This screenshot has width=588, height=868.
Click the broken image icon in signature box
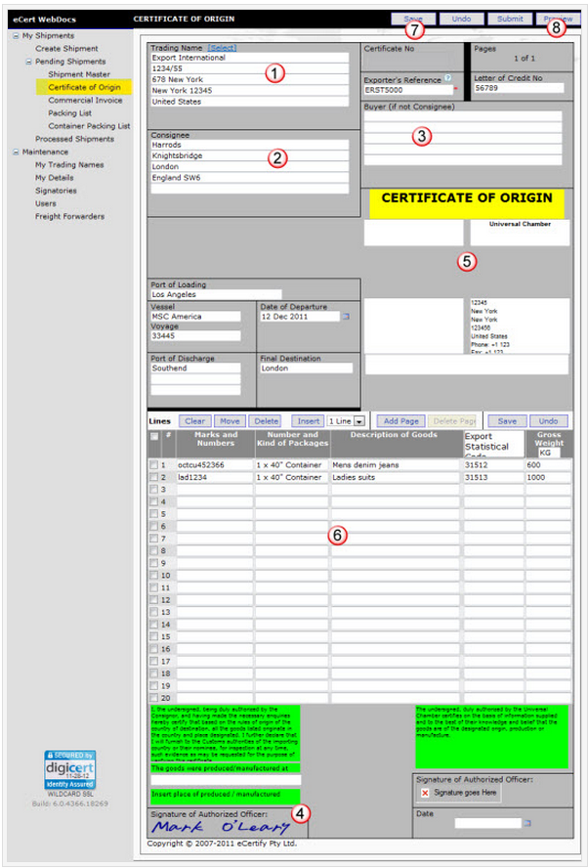click(425, 794)
